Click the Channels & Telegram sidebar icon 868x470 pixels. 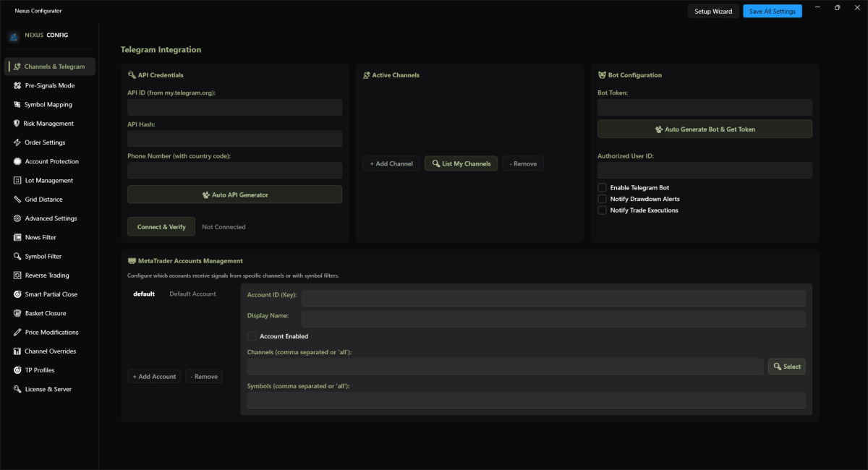[17, 67]
